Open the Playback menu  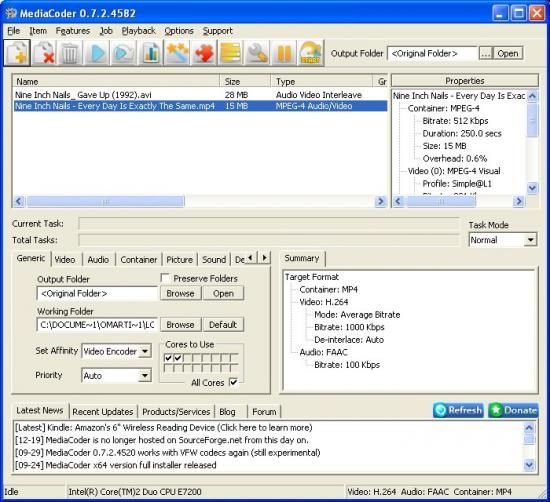click(x=139, y=31)
